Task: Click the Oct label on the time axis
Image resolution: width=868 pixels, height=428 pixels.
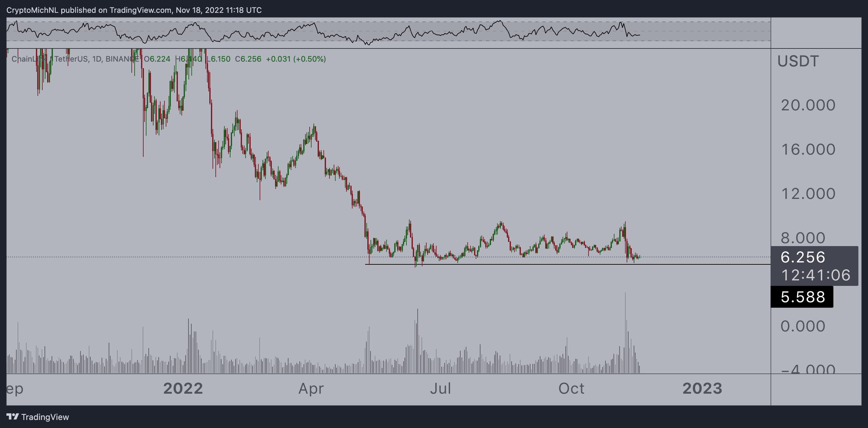Action: coord(572,388)
